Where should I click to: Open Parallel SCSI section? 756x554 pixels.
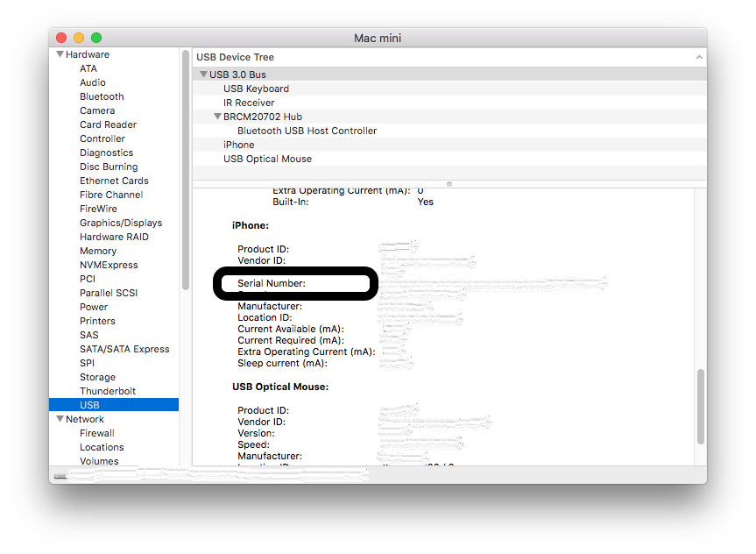pyautogui.click(x=109, y=293)
